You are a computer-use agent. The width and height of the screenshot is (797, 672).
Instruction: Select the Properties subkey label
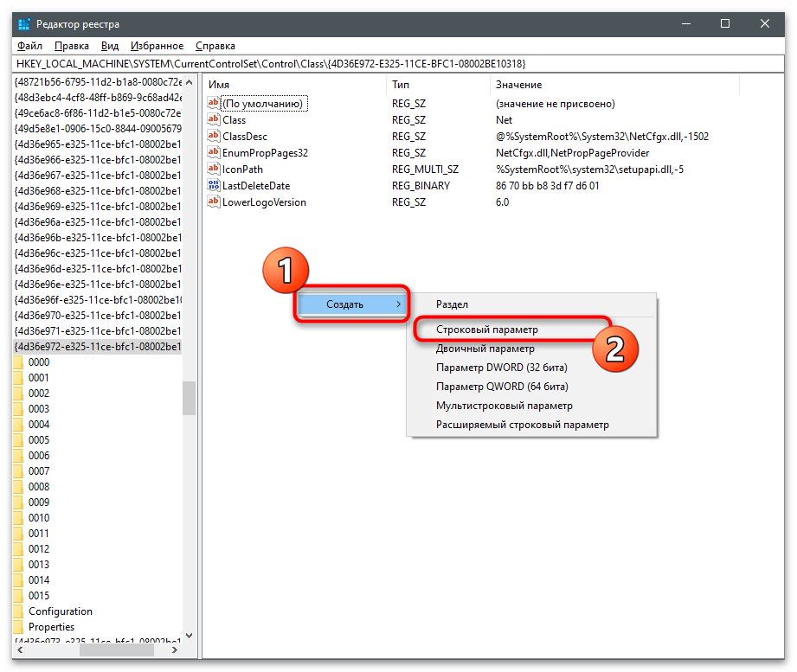[x=51, y=627]
